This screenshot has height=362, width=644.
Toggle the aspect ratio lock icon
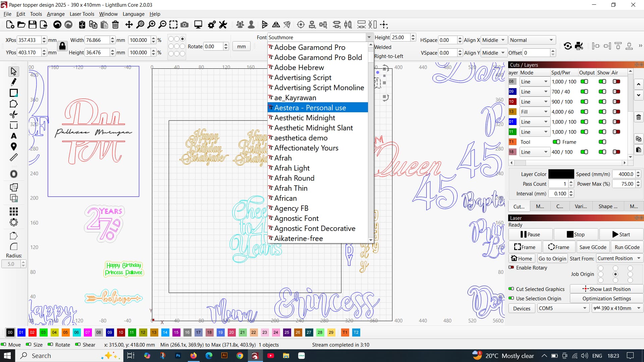click(x=62, y=46)
